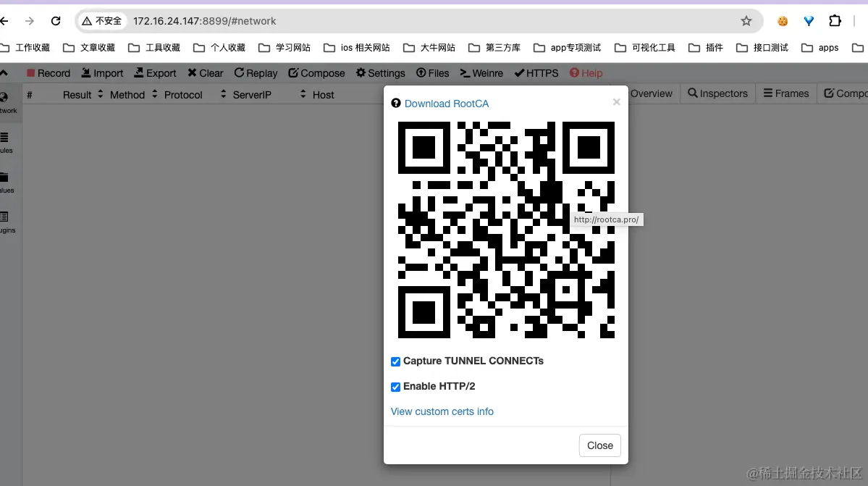The height and width of the screenshot is (486, 868).
Task: Open the Import menu
Action: tap(102, 73)
